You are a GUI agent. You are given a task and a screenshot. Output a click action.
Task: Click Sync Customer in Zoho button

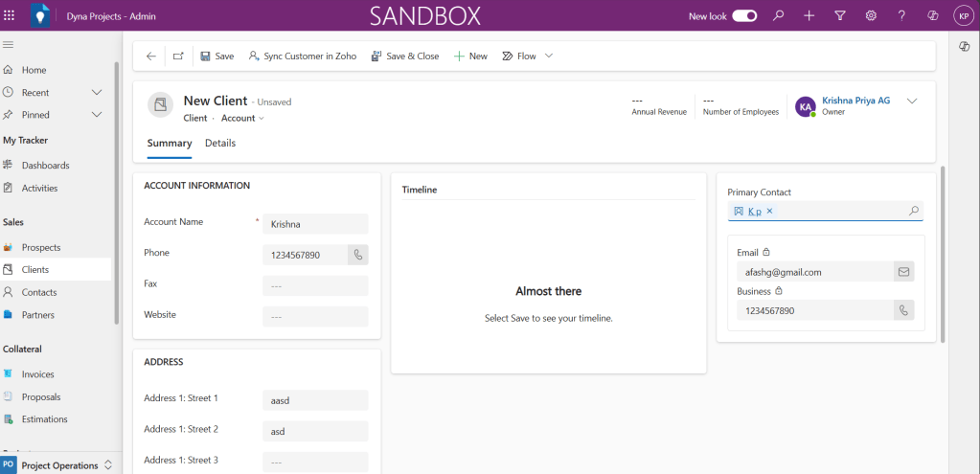(x=302, y=56)
